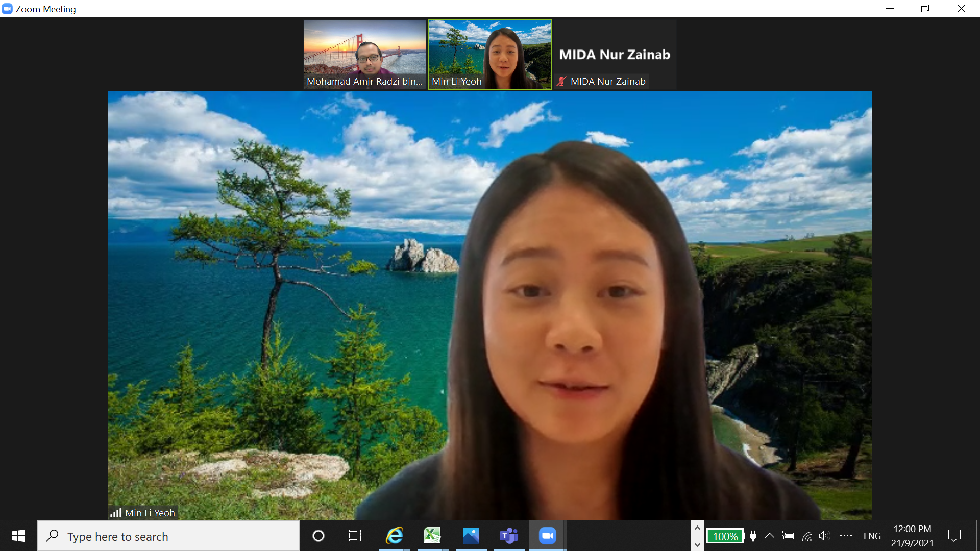980x551 pixels.
Task: Open Cortana circle button
Action: point(318,536)
